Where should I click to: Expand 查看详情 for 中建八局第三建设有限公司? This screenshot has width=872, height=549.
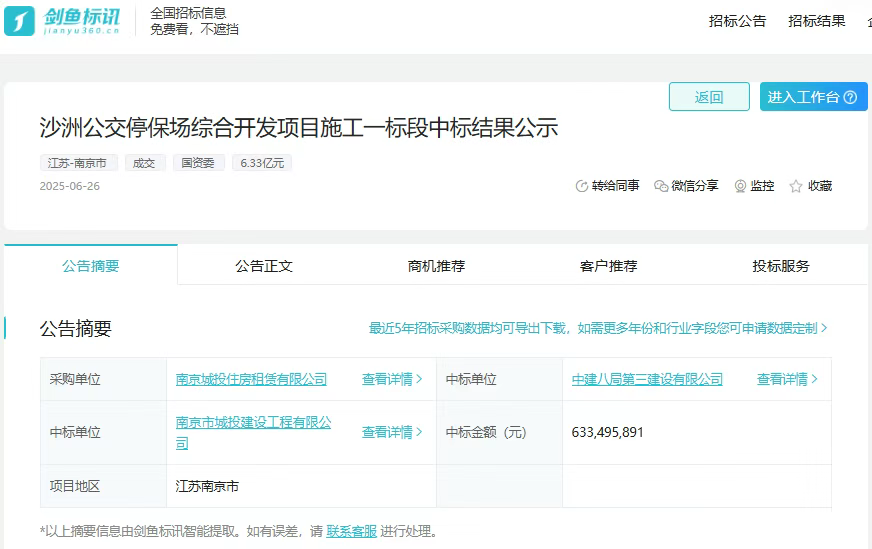tap(787, 379)
